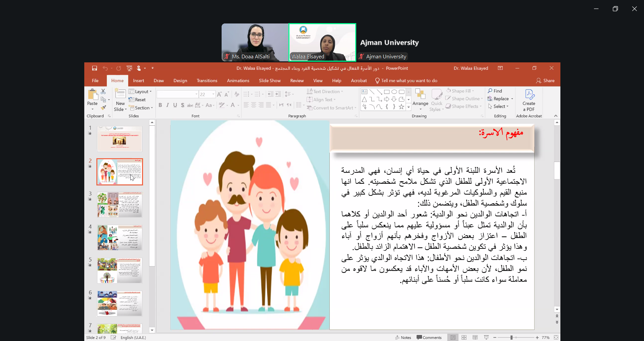644x341 pixels.
Task: Switch to the Slide Show tab
Action: [x=270, y=81]
